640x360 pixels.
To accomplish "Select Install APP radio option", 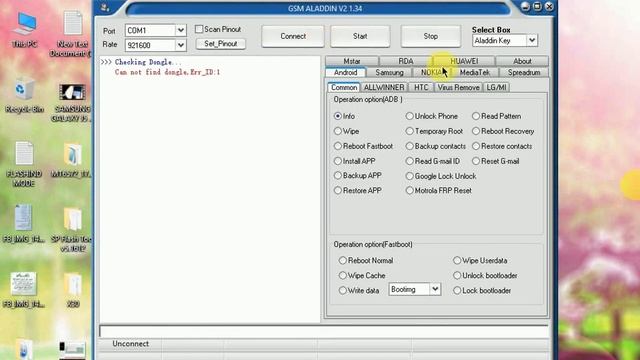I will coord(338,161).
